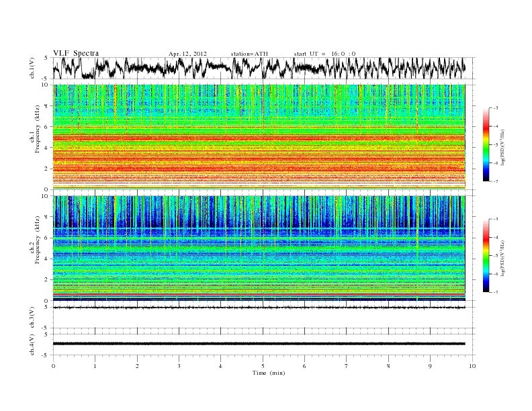Viewport: 532px width, 411px height.
Task: Click the ch.1 "Frequency (kHz)" axis label
Action: click(x=37, y=129)
